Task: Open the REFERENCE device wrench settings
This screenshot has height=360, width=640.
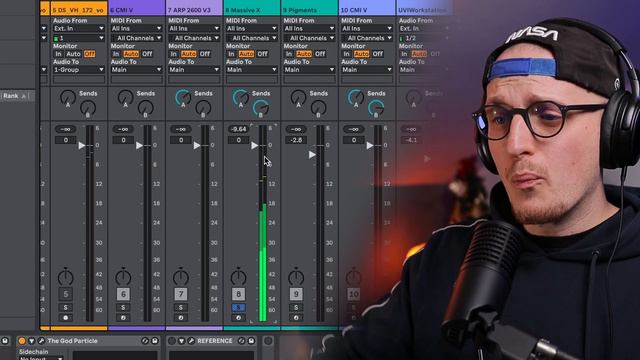Action: pyautogui.click(x=191, y=340)
